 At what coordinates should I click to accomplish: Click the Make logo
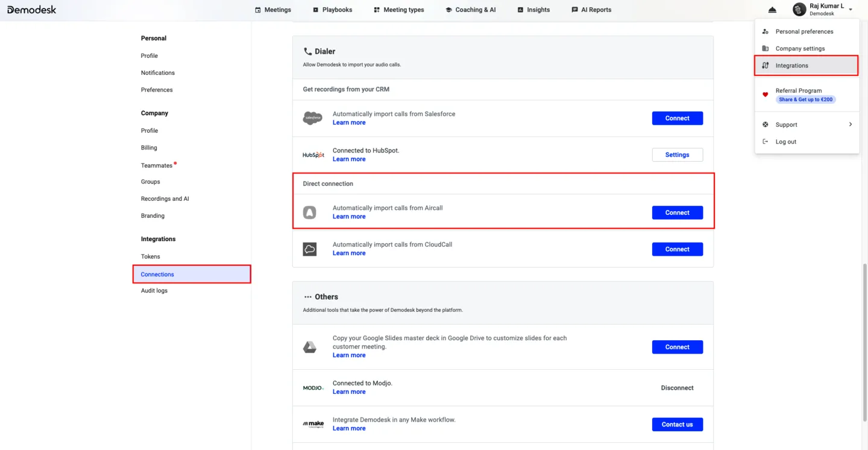tap(313, 424)
